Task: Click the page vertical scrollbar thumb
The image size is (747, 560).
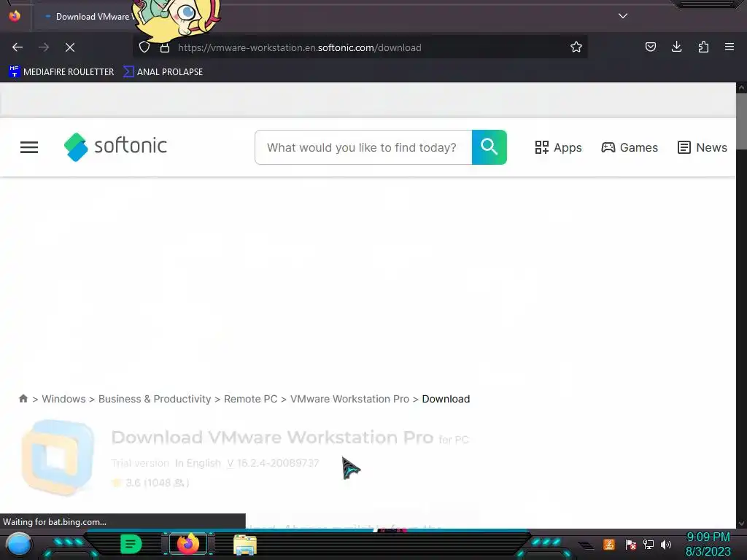Action: pos(741,122)
